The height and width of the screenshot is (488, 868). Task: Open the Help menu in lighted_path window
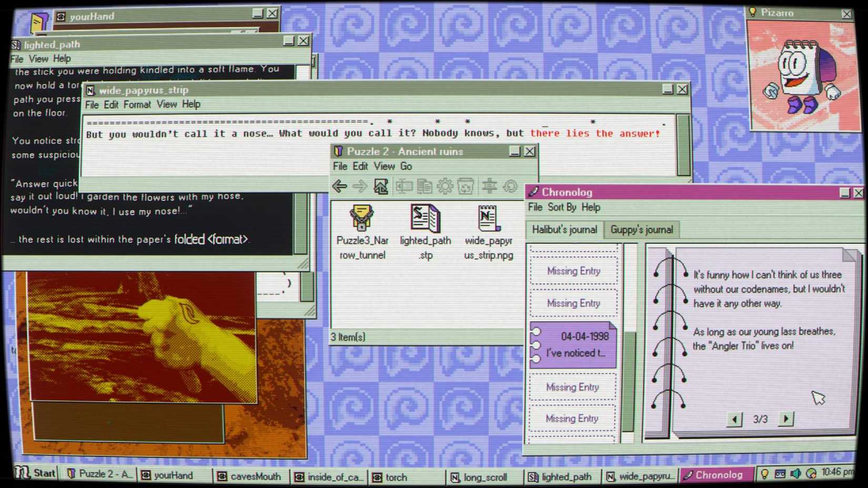(62, 58)
